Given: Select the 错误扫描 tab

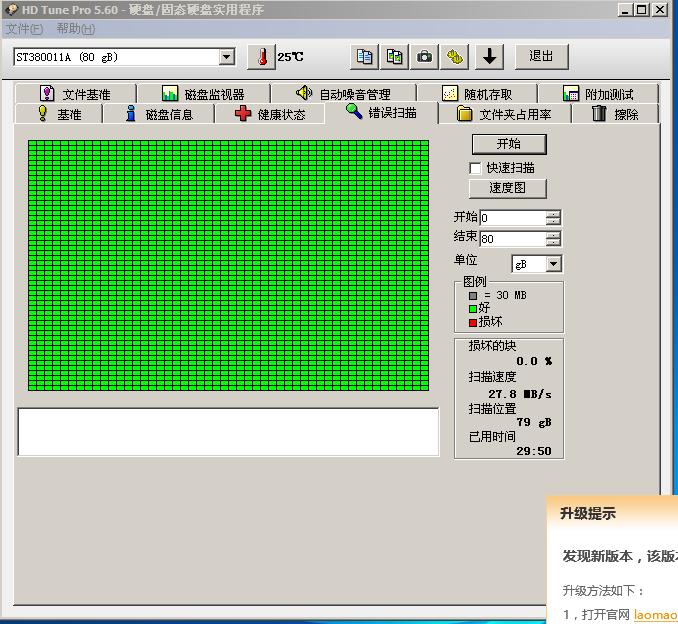Looking at the screenshot, I should (381, 112).
